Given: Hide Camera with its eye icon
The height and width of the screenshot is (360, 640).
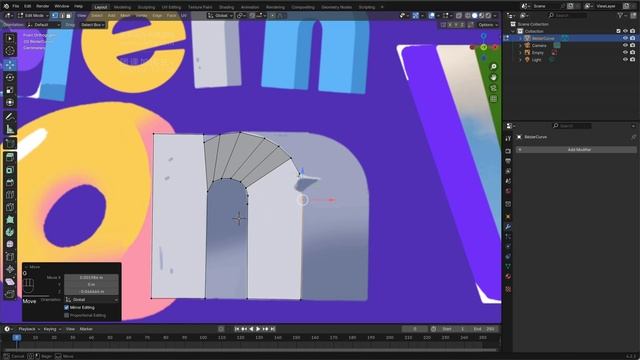Looking at the screenshot, I should point(625,45).
